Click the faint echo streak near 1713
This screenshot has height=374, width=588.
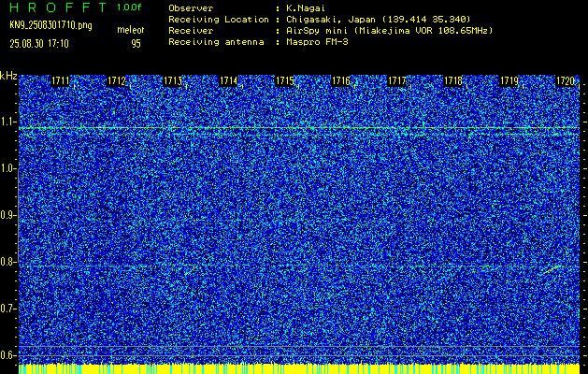pos(191,270)
